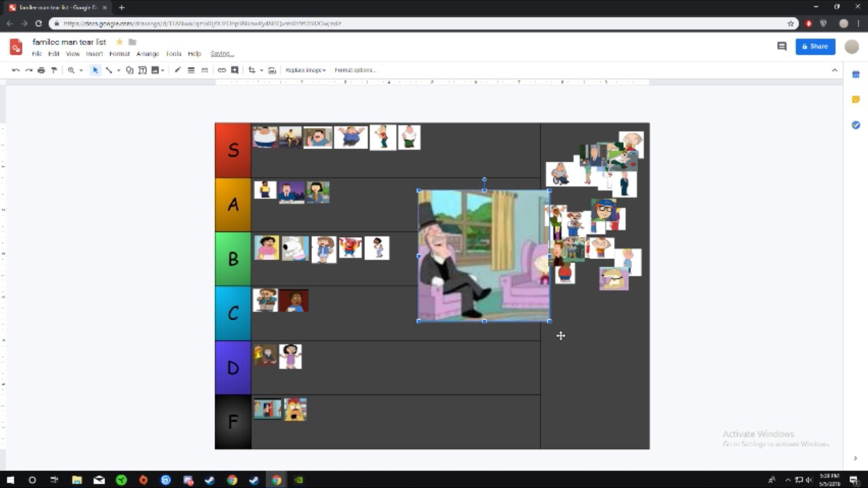Image resolution: width=868 pixels, height=488 pixels.
Task: Open the Tasks side panel icon
Action: click(x=856, y=125)
